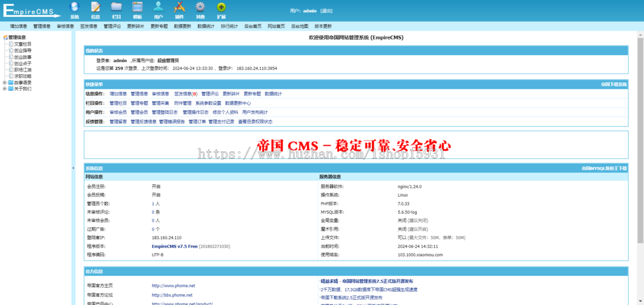Click the 帝国MYSQL备份王下载 header link
The width and height of the screenshot is (644, 305).
point(604,168)
